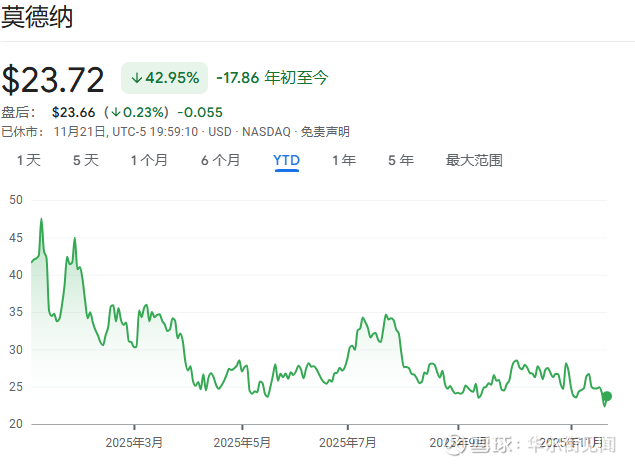Screen dimensions: 635x464
Task: Click the 2025年5月 axis label
Action: 242,443
